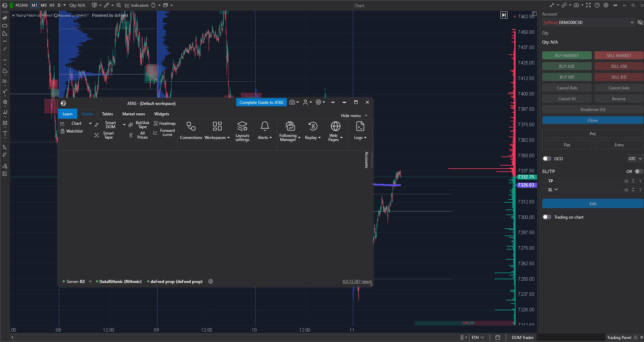Open chart settings gear icon
This screenshot has width=644, height=342.
pyautogui.click(x=606, y=5)
